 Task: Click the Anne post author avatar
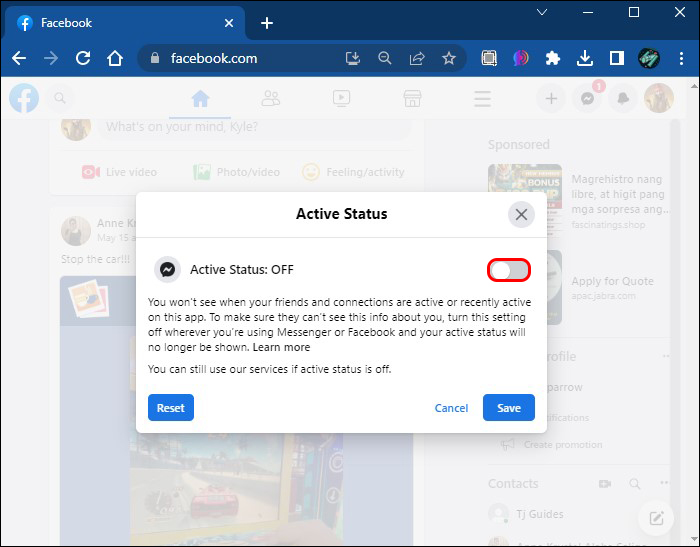point(76,231)
